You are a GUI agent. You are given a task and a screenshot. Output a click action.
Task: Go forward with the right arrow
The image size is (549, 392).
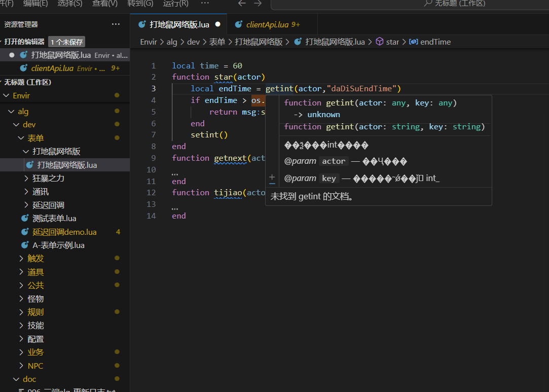click(258, 4)
